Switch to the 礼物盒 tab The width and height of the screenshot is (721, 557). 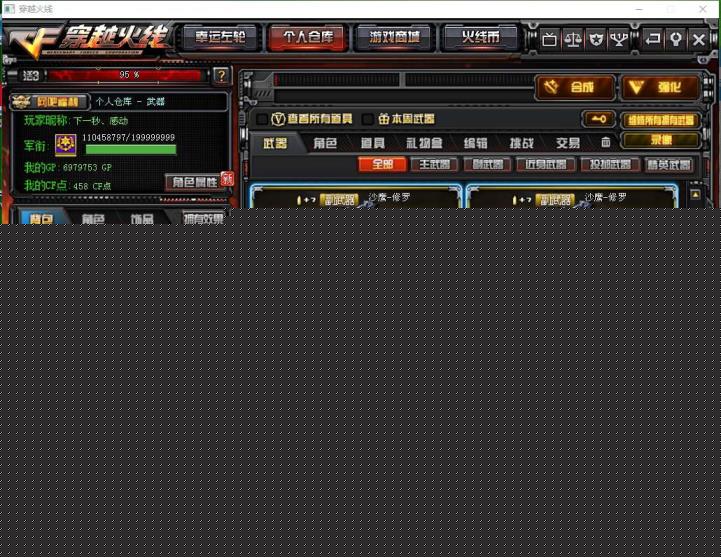pos(424,144)
